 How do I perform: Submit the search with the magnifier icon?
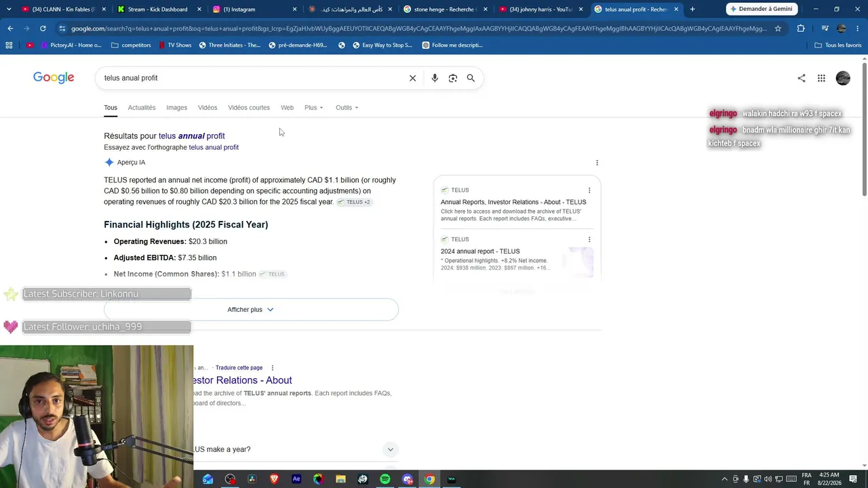[471, 78]
